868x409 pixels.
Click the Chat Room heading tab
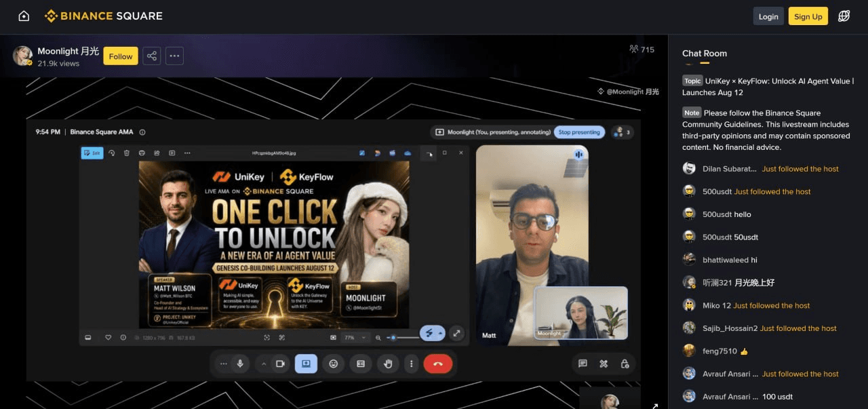point(705,54)
